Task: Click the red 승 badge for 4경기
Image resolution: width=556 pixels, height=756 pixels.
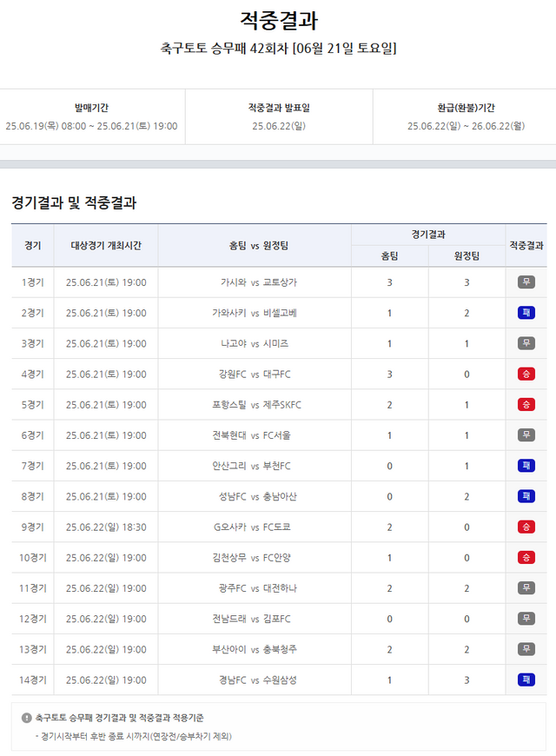Action: (526, 374)
